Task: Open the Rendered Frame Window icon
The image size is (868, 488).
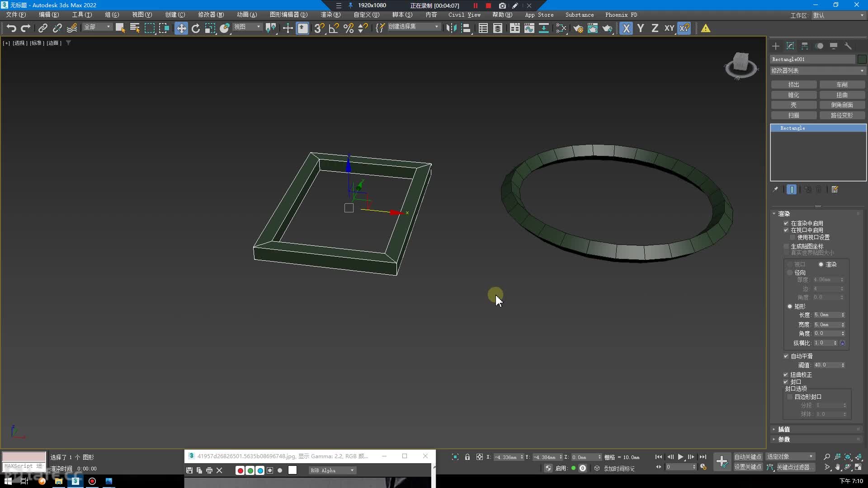Action: 593,28
